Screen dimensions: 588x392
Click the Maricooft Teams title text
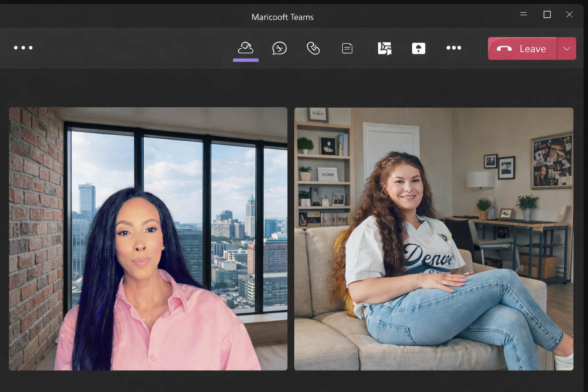click(x=283, y=17)
